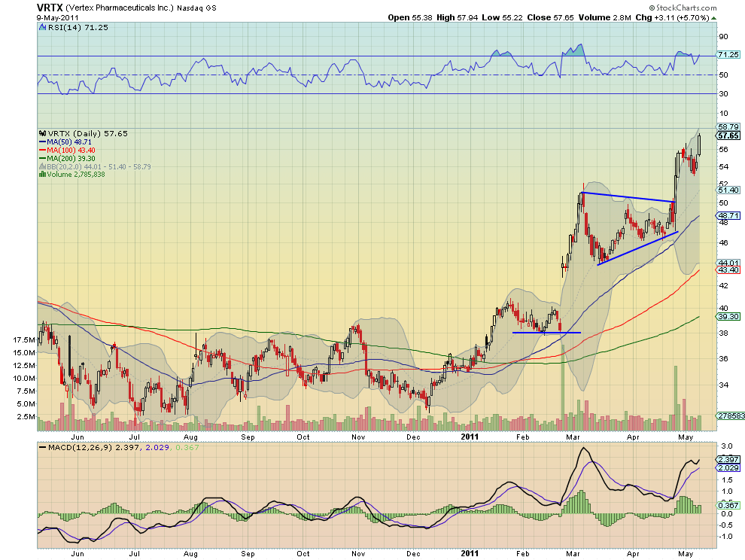Click the 51.40 price tag on right axis
Image resolution: width=745 pixels, height=560 pixels.
click(728, 190)
